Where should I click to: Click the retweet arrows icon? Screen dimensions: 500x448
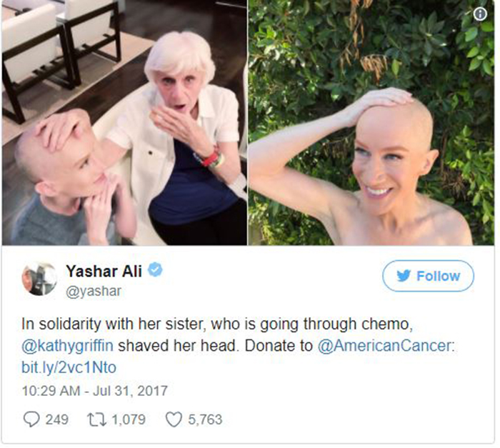pyautogui.click(x=97, y=419)
